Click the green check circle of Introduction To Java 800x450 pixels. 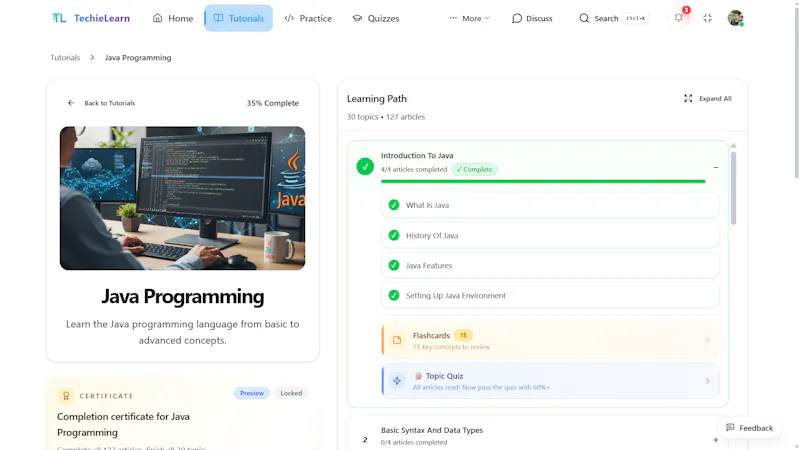coord(365,166)
